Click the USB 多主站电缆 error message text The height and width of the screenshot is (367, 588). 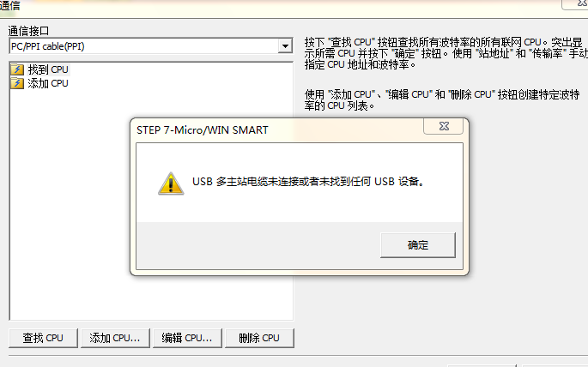tap(308, 182)
